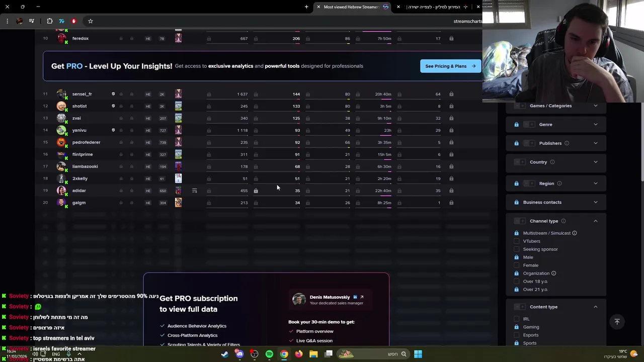Image resolution: width=644 pixels, height=362 pixels.
Task: Click the avatar of streamer yanivu
Action: pyautogui.click(x=61, y=130)
